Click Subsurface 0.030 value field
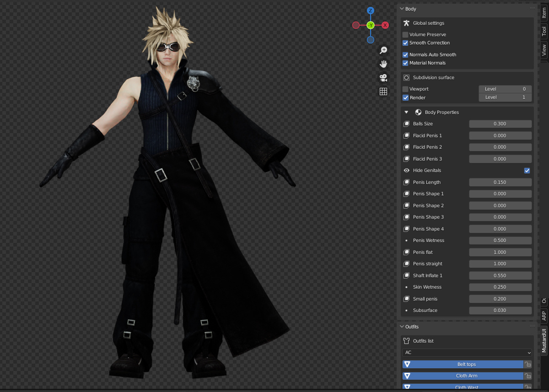The image size is (549, 392). point(500,311)
